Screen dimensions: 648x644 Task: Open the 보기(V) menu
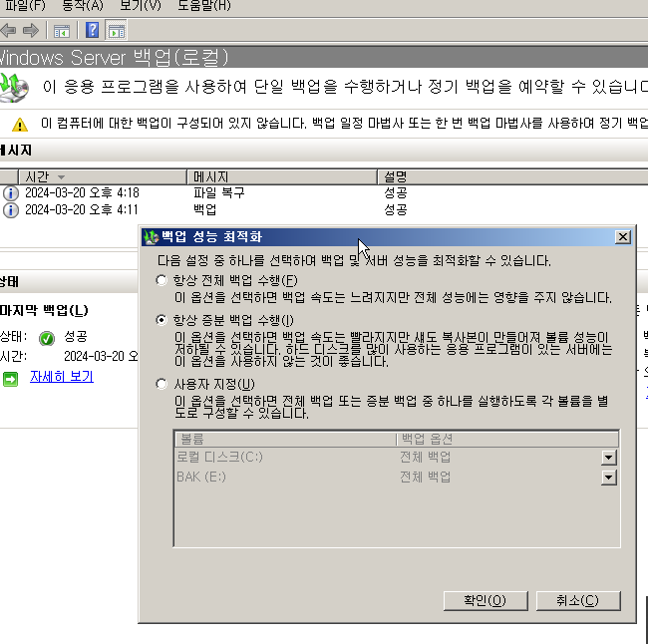pyautogui.click(x=141, y=6)
